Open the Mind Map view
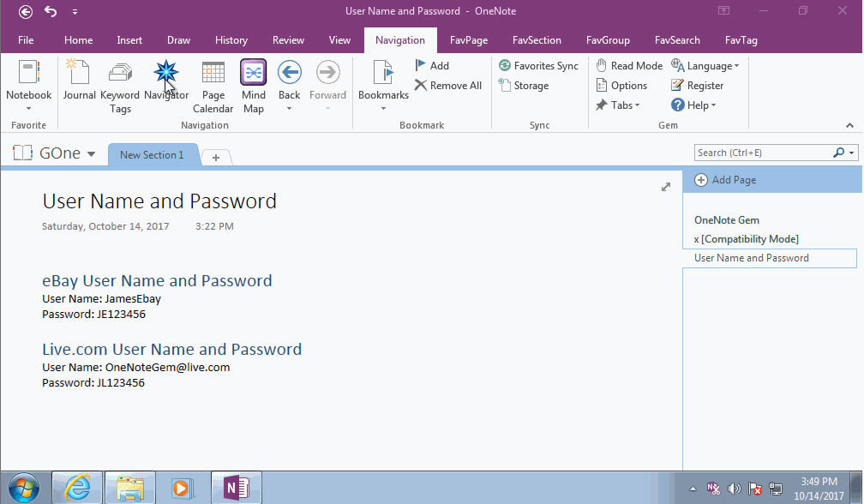The height and width of the screenshot is (504, 864). click(253, 86)
